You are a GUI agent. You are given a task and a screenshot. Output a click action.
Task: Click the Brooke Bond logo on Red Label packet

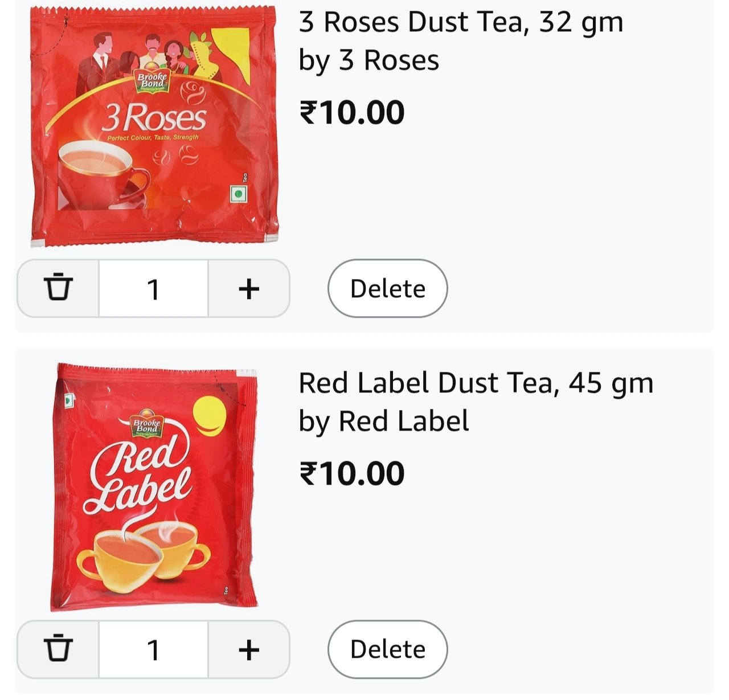coord(147,426)
